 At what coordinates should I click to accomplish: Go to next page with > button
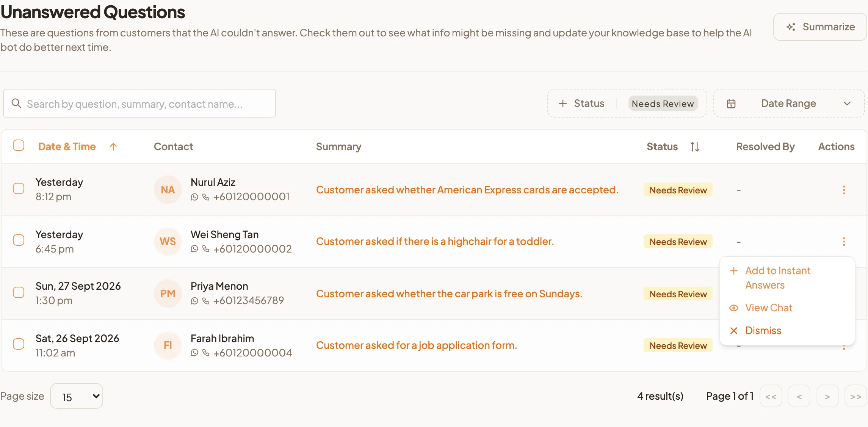[827, 397]
